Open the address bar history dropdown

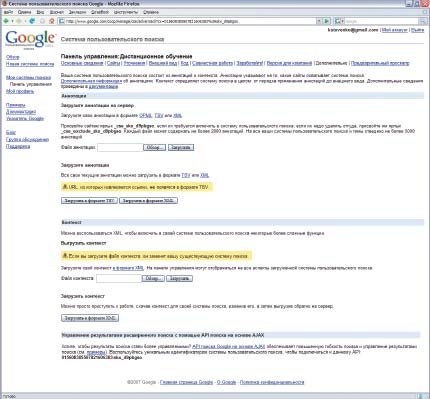click(319, 21)
